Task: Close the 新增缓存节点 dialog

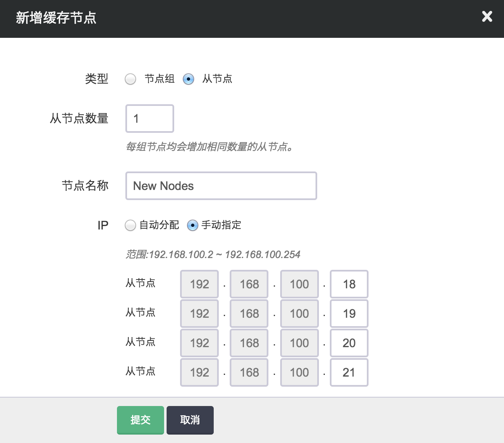Action: pyautogui.click(x=487, y=17)
